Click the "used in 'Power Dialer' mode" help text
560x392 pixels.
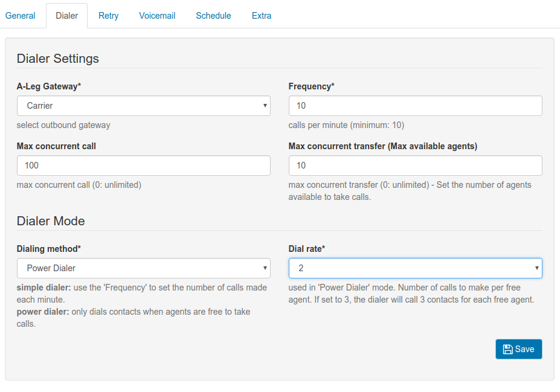(411, 294)
